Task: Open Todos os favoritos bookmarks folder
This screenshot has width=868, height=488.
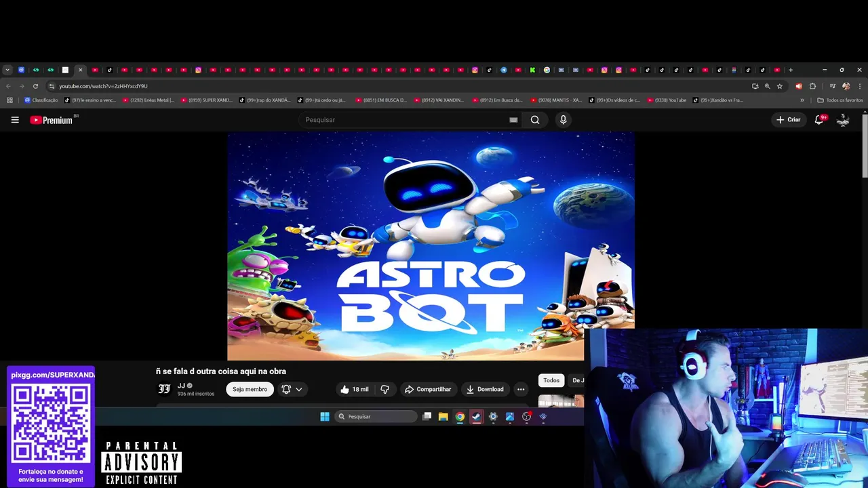Action: [x=840, y=100]
